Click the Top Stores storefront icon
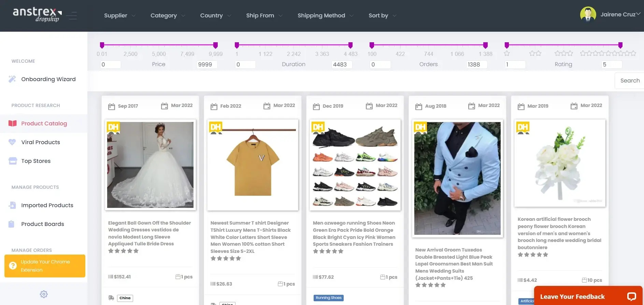The height and width of the screenshot is (305, 644). tap(13, 161)
